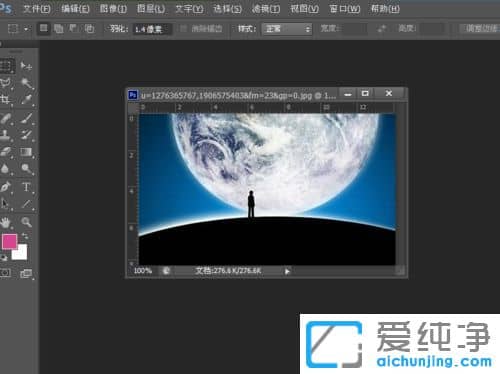Choose Add to Selection mode

tap(59, 29)
